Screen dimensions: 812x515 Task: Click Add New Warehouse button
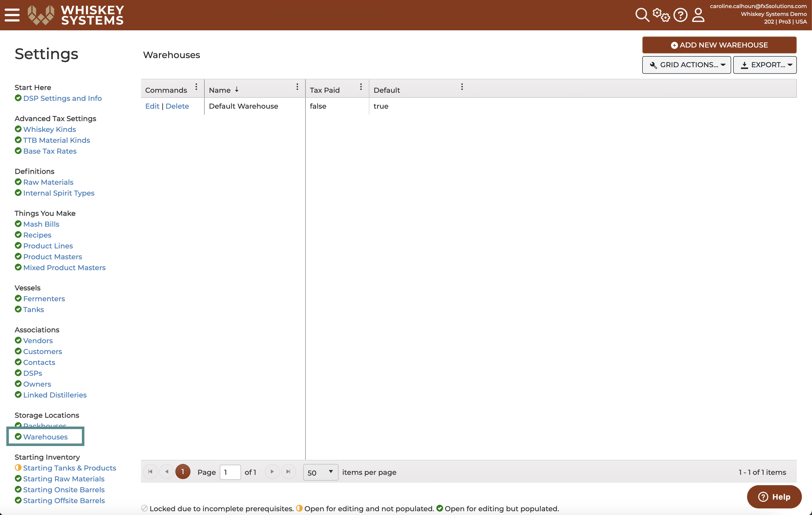coord(719,45)
